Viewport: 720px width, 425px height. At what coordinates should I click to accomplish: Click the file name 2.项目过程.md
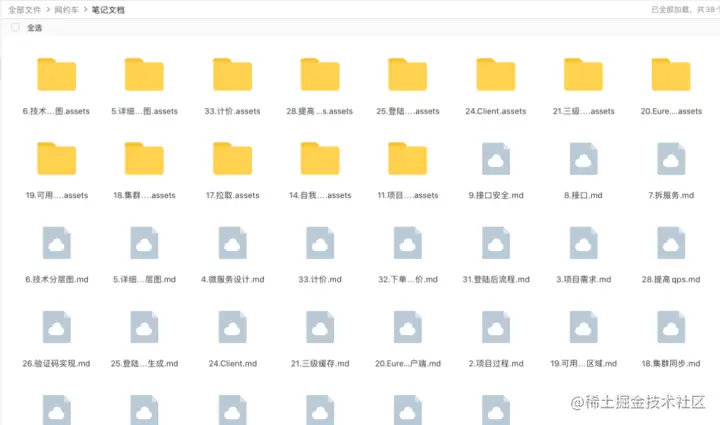click(x=496, y=363)
